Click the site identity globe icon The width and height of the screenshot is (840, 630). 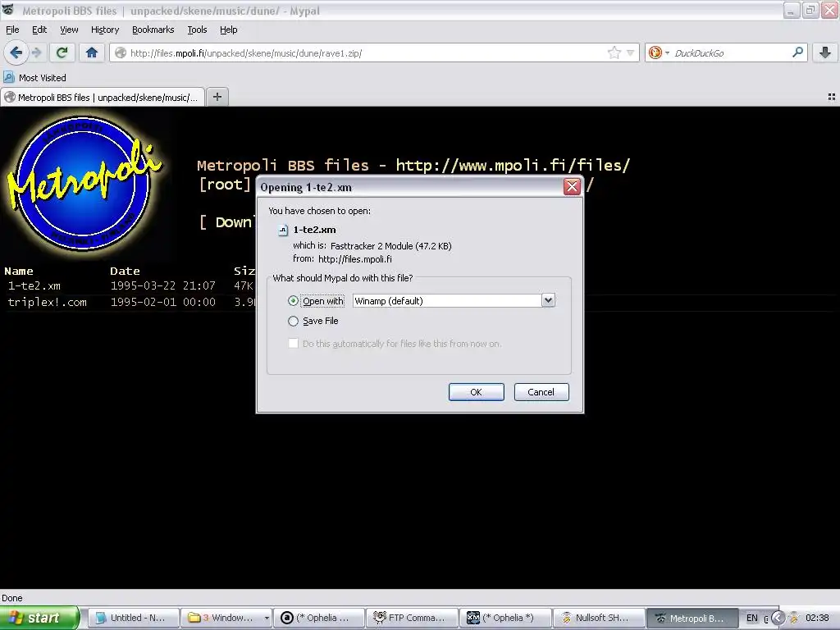[x=121, y=52]
